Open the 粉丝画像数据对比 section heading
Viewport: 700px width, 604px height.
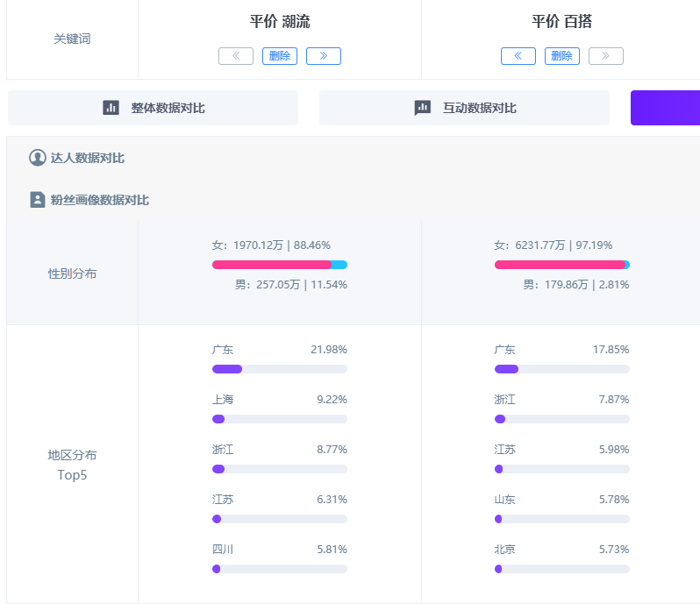pyautogui.click(x=99, y=200)
